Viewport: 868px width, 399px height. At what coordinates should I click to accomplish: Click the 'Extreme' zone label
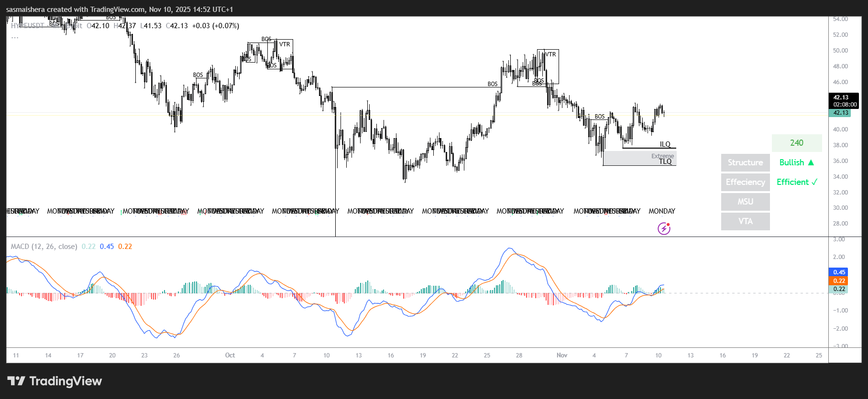662,156
